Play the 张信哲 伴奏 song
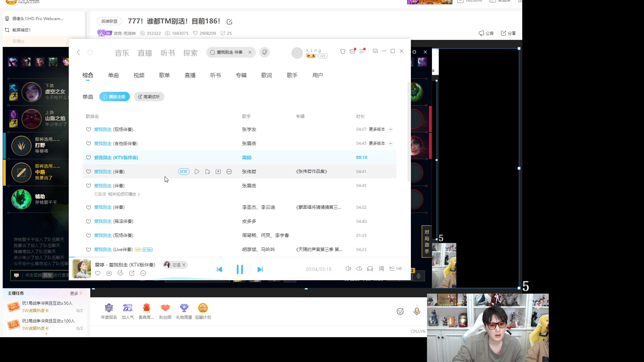Viewport: 644px width, 362px height. click(x=197, y=172)
